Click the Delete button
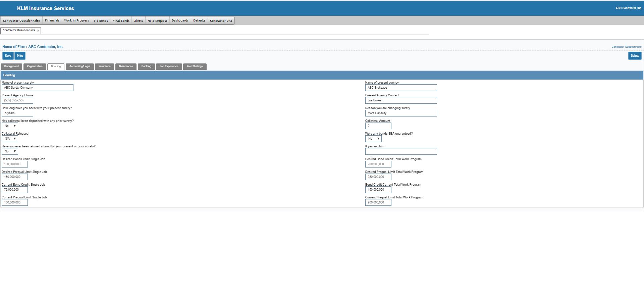This screenshot has height=285, width=644. click(x=635, y=56)
